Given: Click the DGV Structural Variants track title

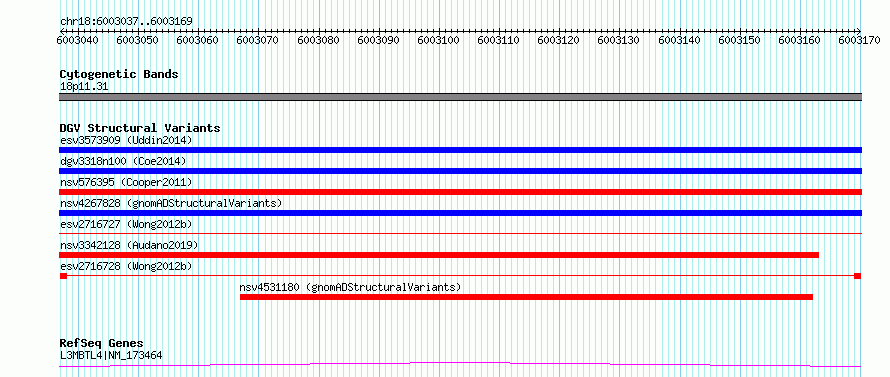Looking at the screenshot, I should [140, 128].
